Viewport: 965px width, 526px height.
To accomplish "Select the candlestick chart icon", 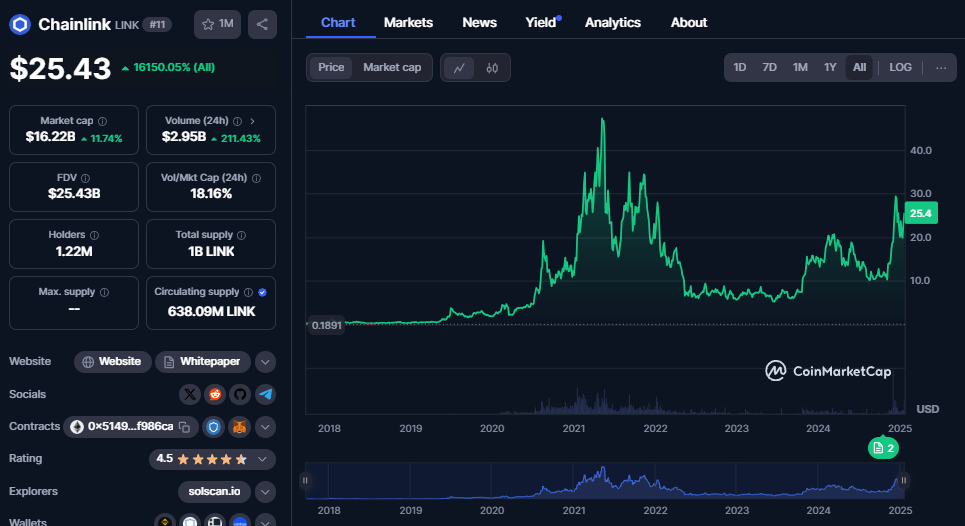I will (x=492, y=68).
